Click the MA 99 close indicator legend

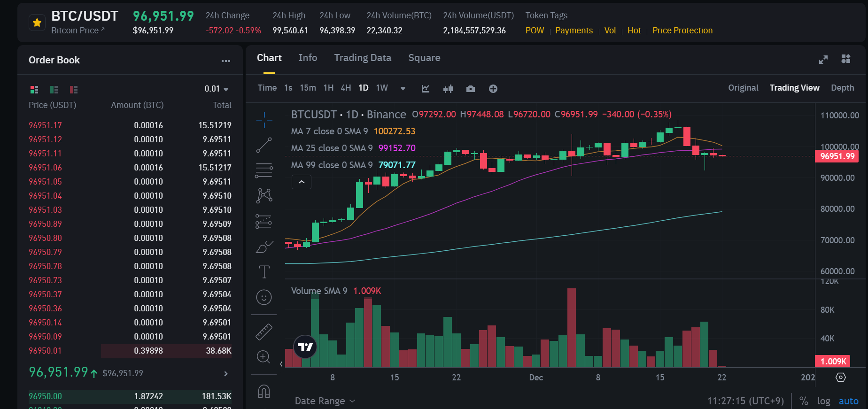tap(353, 165)
